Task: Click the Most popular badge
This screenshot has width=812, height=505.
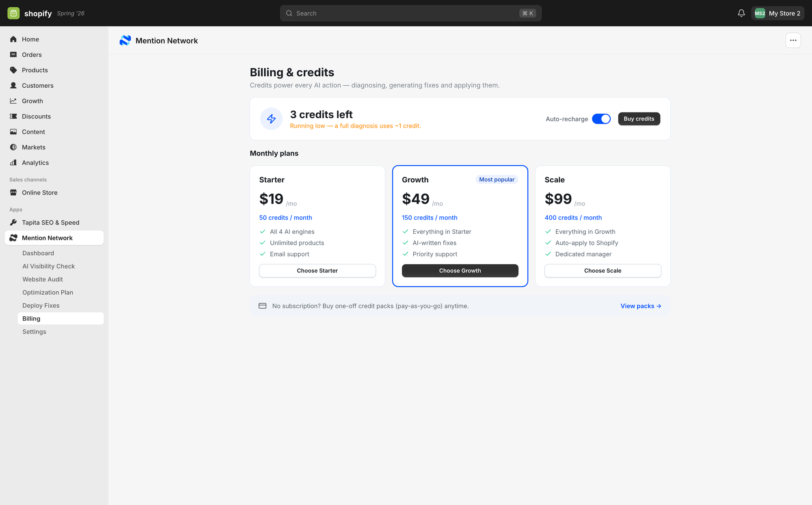Action: tap(497, 179)
